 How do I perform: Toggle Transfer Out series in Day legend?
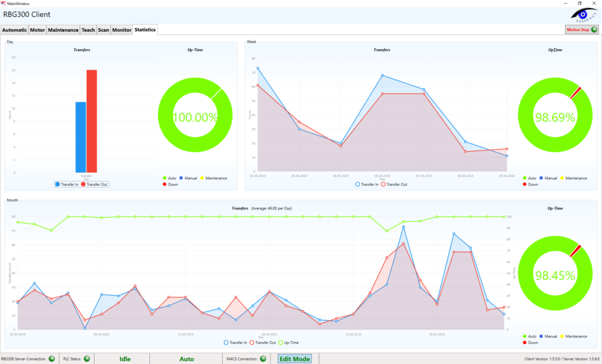[x=94, y=184]
